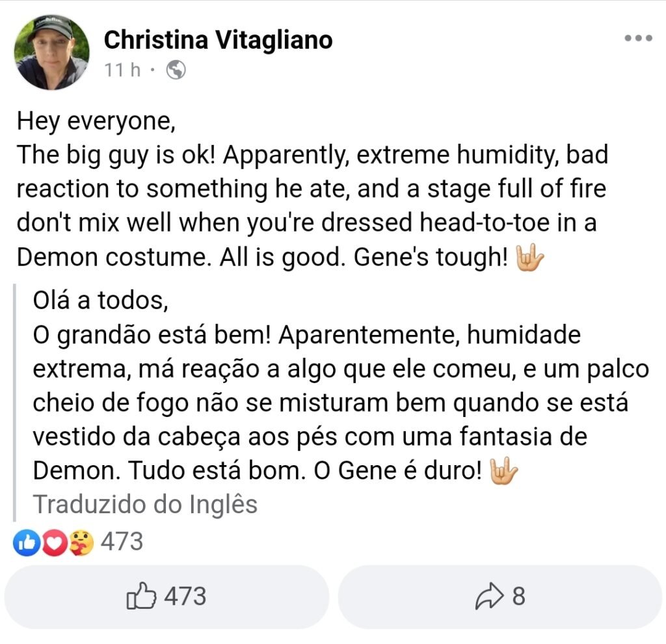Open Christina Vitagliano's profile name link
Screen dimensions: 666x644
(219, 40)
